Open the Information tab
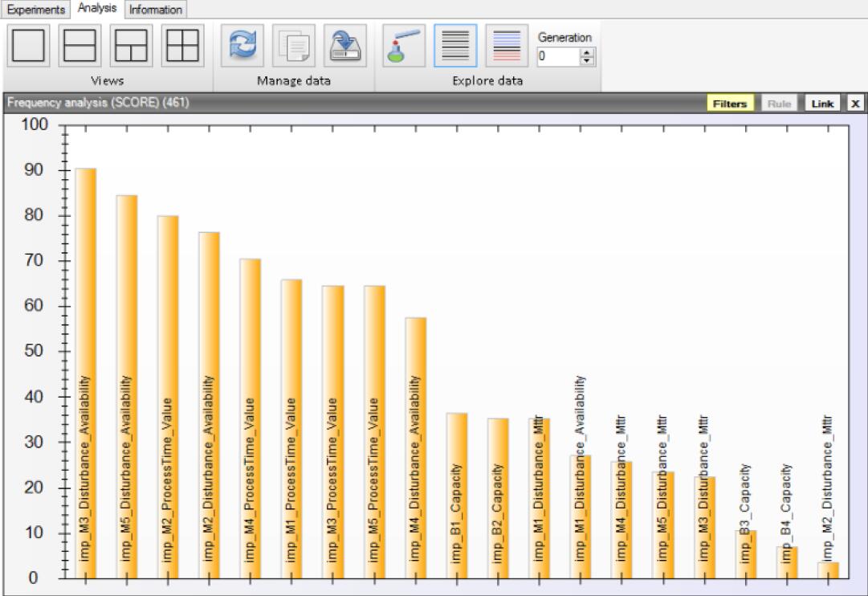This screenshot has height=596, width=868. tap(156, 10)
